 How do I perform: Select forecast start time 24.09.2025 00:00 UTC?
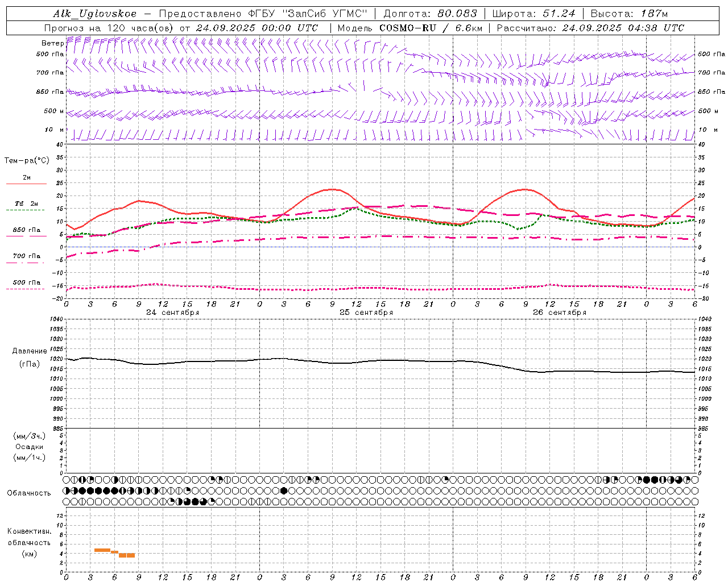(x=257, y=28)
